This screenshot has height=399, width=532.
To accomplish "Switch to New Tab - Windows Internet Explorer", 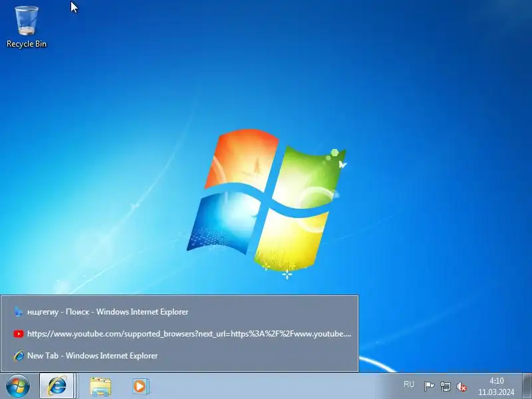I will click(180, 356).
